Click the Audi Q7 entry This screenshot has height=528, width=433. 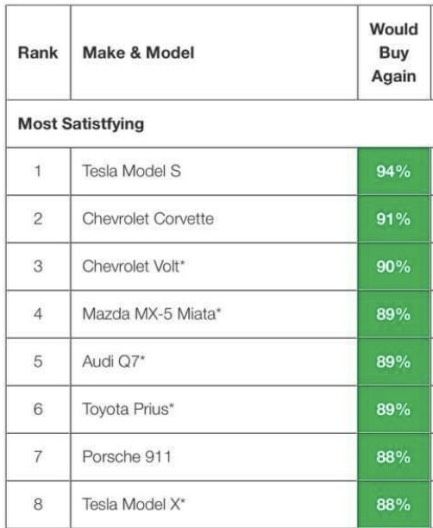click(113, 361)
